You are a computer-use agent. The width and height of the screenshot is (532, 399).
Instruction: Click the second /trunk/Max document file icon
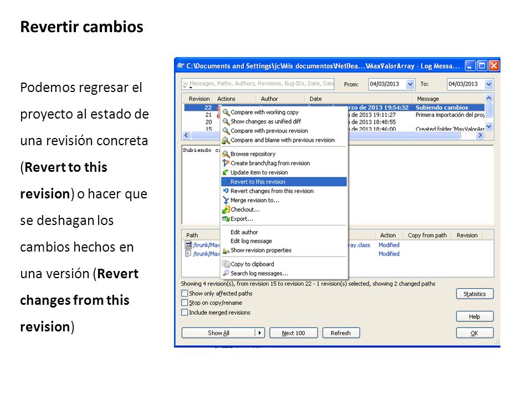(188, 253)
